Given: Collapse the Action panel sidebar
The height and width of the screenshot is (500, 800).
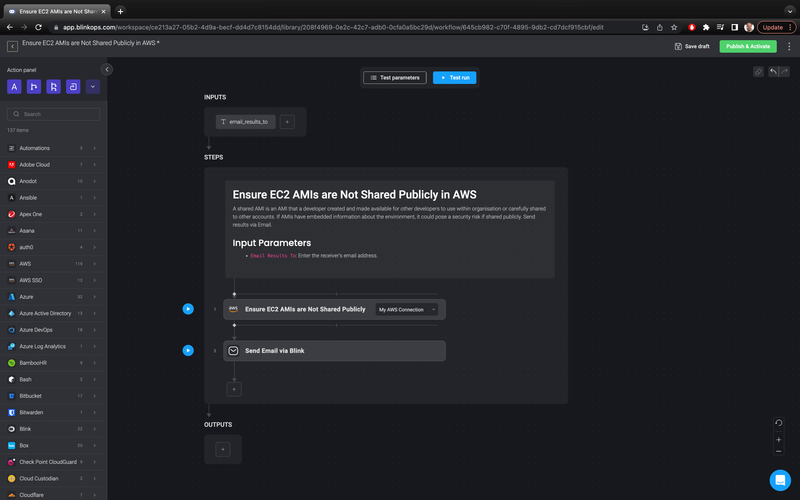Looking at the screenshot, I should [x=107, y=69].
